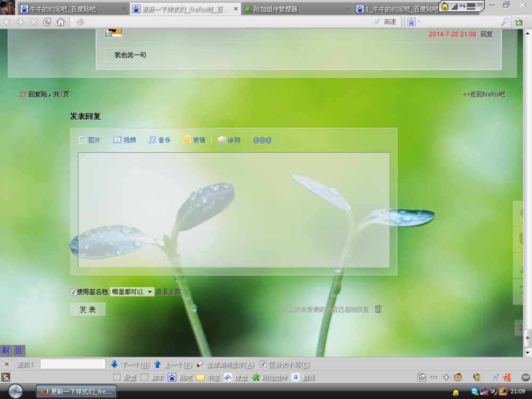Open the search engine paw dropdown
This screenshot has height=399, width=532.
point(414,22)
